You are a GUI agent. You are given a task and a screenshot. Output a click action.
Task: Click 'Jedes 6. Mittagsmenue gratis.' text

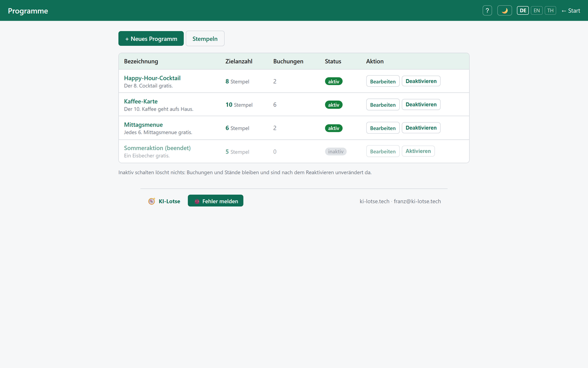[158, 132]
